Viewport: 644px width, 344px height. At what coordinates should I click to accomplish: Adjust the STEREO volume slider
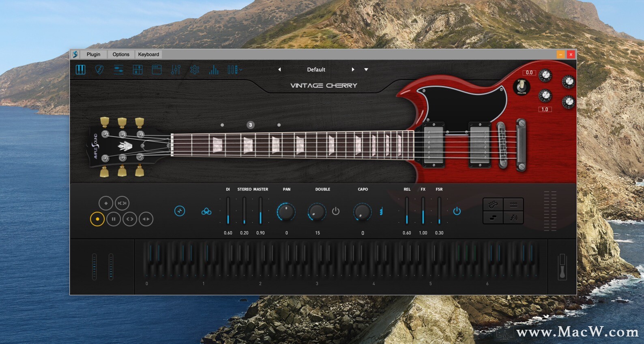click(x=244, y=211)
